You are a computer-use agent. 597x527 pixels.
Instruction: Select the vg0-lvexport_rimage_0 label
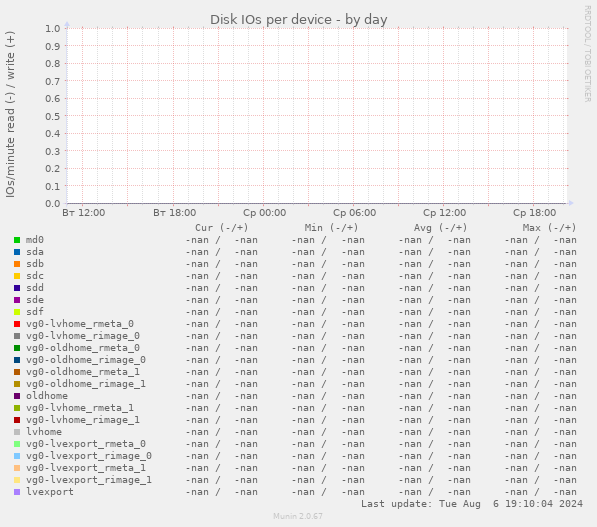click(x=89, y=456)
